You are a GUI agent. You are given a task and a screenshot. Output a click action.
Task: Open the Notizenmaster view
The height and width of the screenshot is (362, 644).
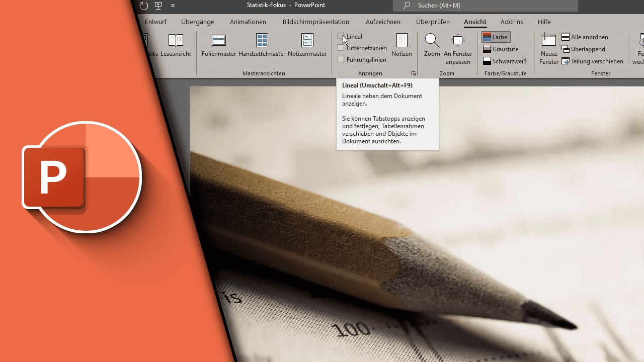[x=307, y=45]
